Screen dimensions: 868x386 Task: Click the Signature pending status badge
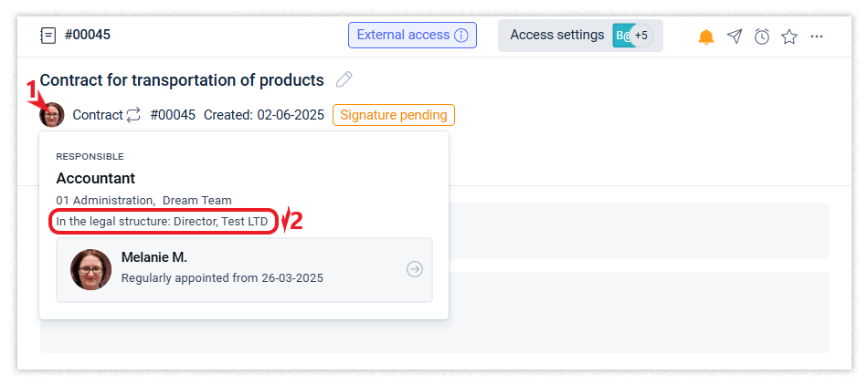pyautogui.click(x=393, y=115)
